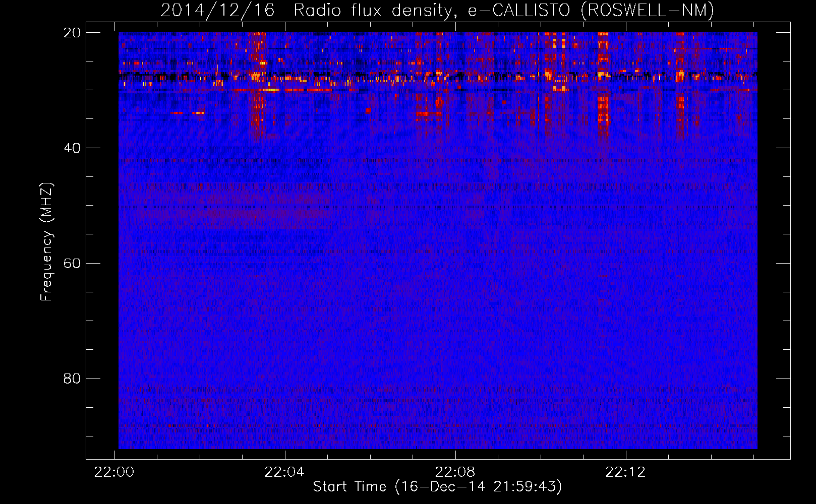Select the 60 frequency tick label
Screen dimensions: 816x504
(72, 264)
